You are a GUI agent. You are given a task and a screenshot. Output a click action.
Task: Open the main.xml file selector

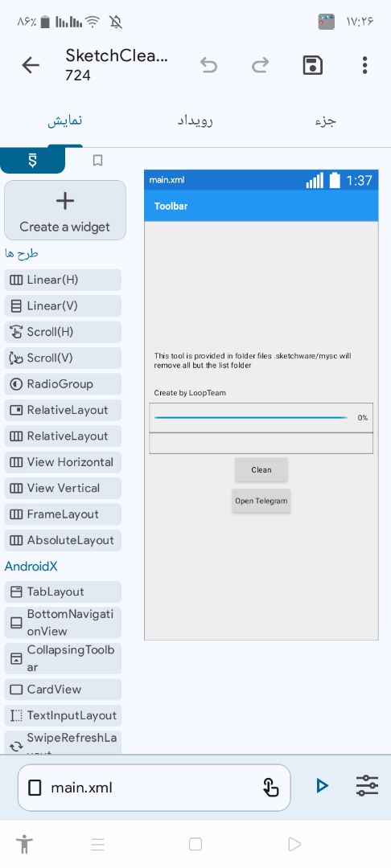coord(154,787)
